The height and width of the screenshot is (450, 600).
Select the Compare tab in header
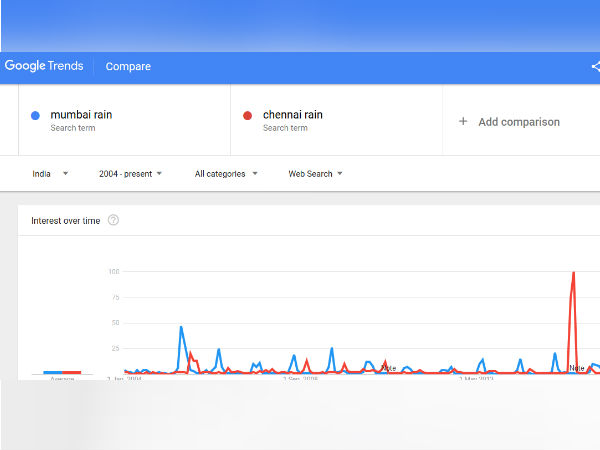point(128,66)
